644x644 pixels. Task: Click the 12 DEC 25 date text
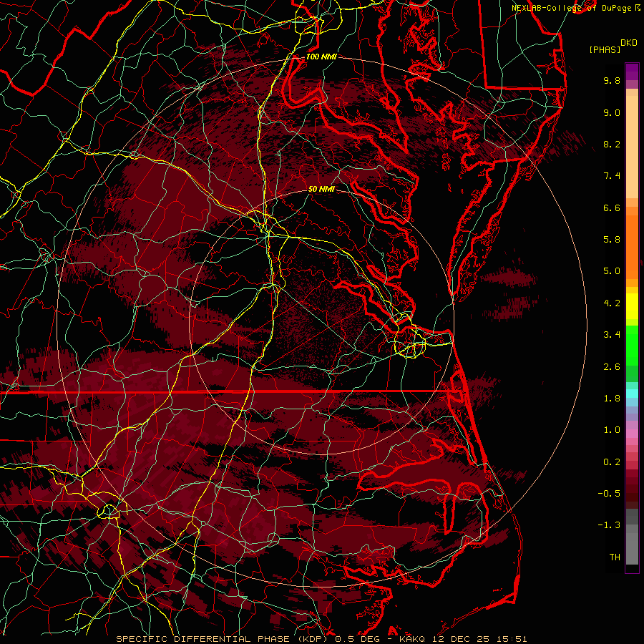[x=461, y=639]
